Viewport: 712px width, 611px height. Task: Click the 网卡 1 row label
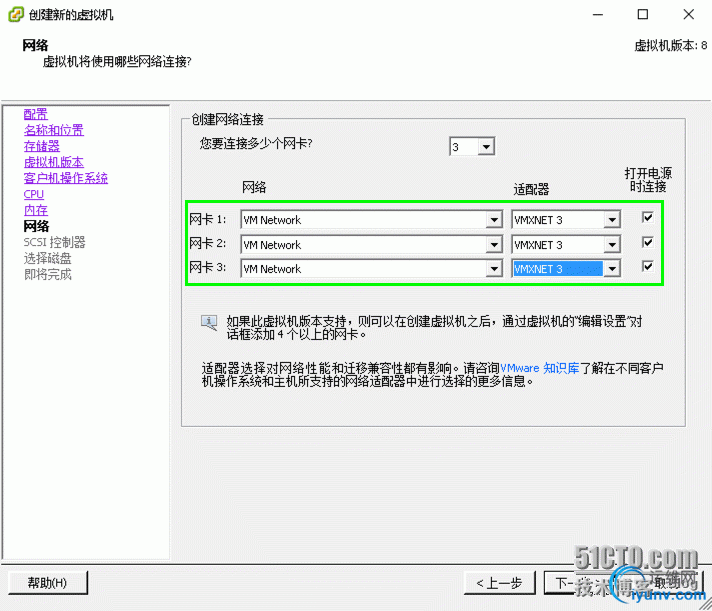[208, 220]
